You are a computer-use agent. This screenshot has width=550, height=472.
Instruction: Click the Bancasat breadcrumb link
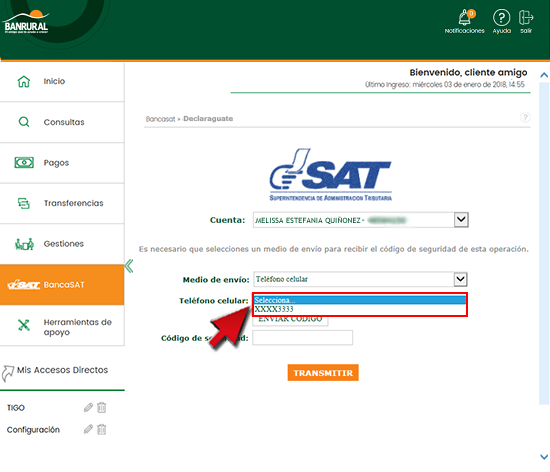160,119
